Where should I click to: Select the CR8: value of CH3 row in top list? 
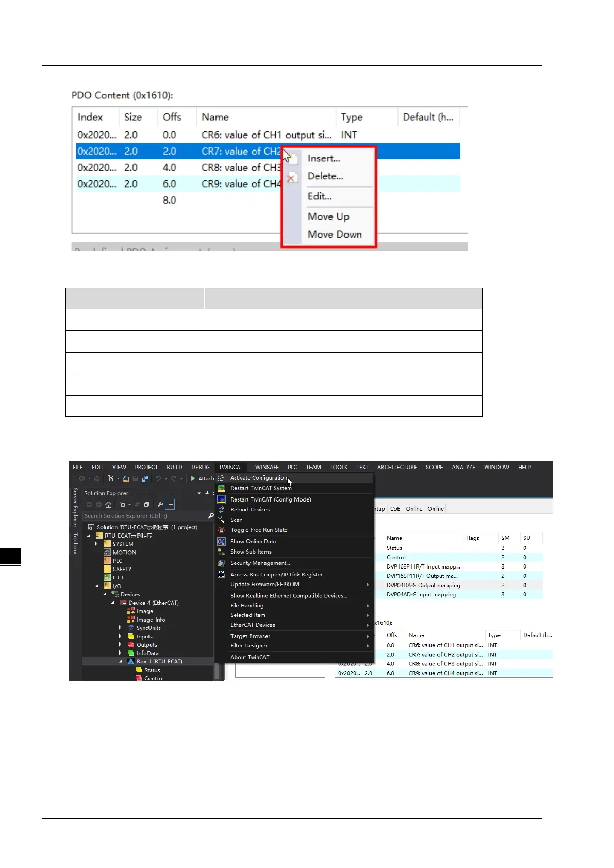click(268, 168)
